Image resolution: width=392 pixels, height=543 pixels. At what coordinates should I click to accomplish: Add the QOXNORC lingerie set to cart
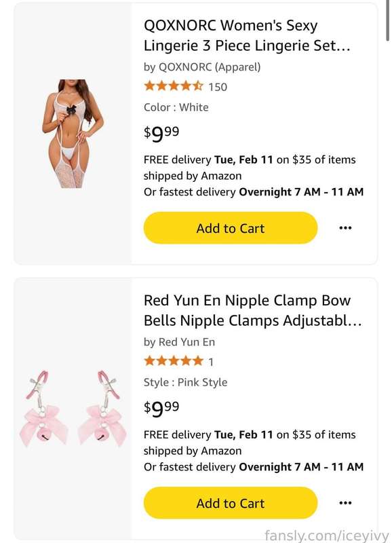[x=231, y=228]
